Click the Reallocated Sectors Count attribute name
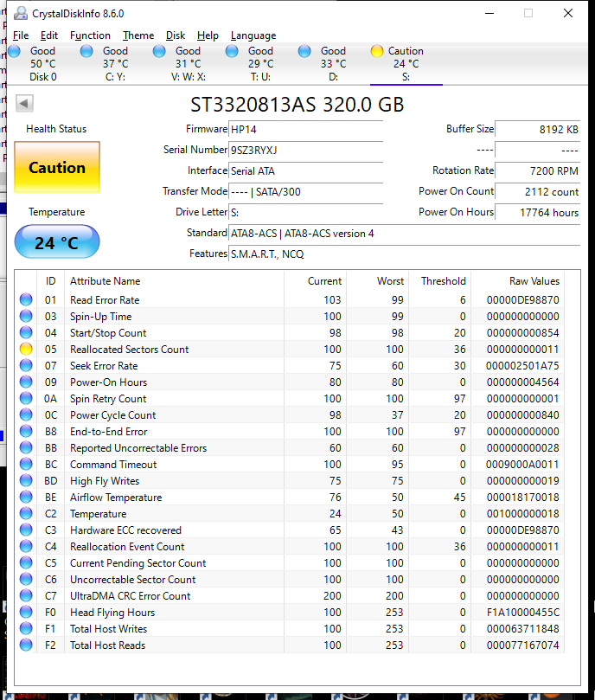The width and height of the screenshot is (595, 700). (x=130, y=349)
